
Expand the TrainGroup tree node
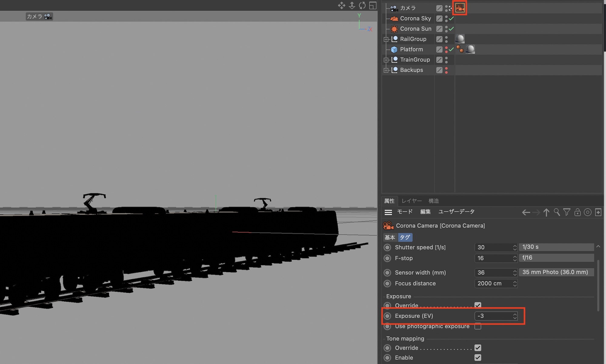point(386,60)
